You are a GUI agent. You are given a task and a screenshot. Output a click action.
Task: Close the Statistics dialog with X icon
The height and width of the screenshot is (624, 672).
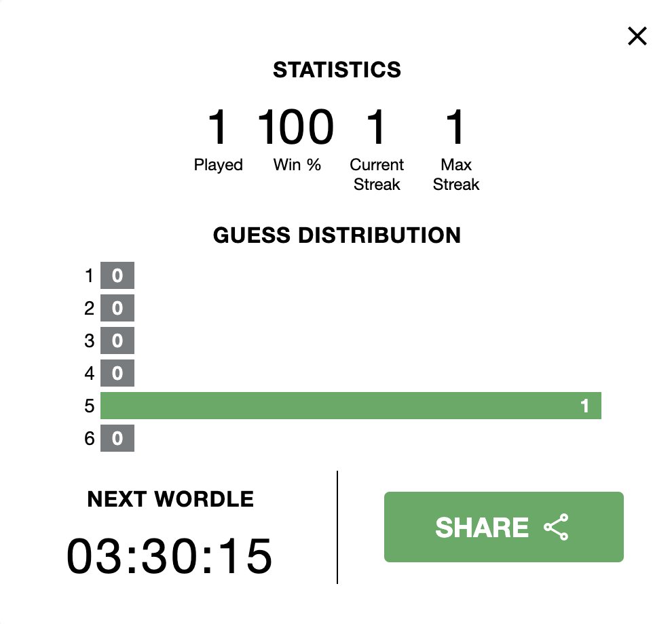click(x=637, y=36)
